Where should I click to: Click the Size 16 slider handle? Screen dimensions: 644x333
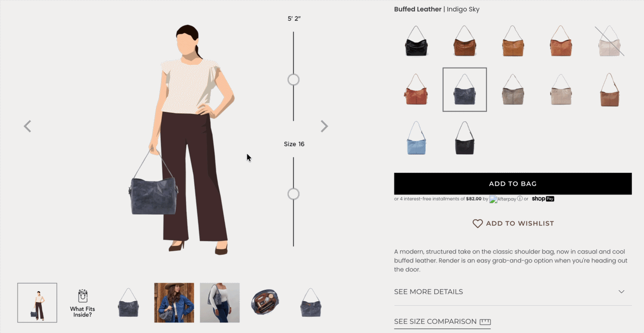pos(293,194)
